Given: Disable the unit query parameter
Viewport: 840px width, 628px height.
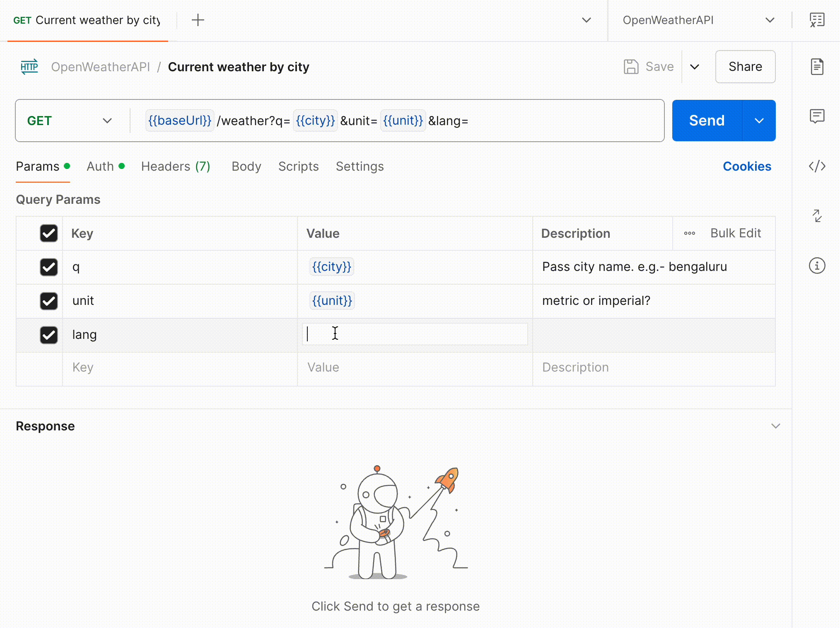Looking at the screenshot, I should click(x=48, y=301).
